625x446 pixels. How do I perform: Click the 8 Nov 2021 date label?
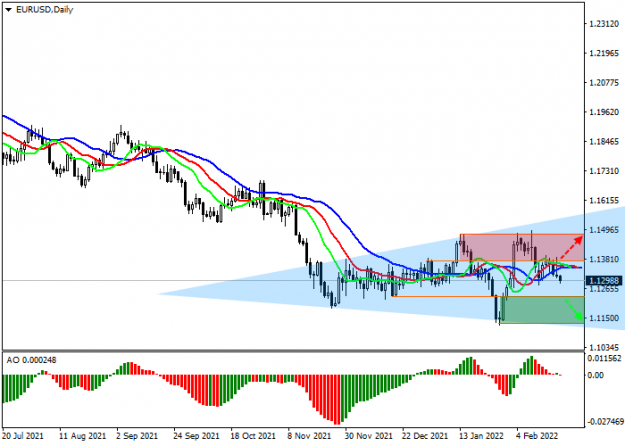click(x=309, y=436)
